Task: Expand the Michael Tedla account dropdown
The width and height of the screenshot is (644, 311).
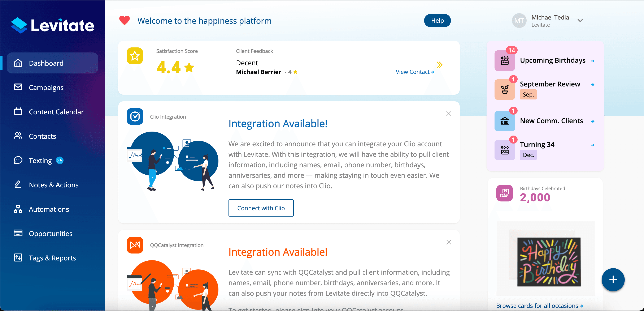Action: click(580, 21)
